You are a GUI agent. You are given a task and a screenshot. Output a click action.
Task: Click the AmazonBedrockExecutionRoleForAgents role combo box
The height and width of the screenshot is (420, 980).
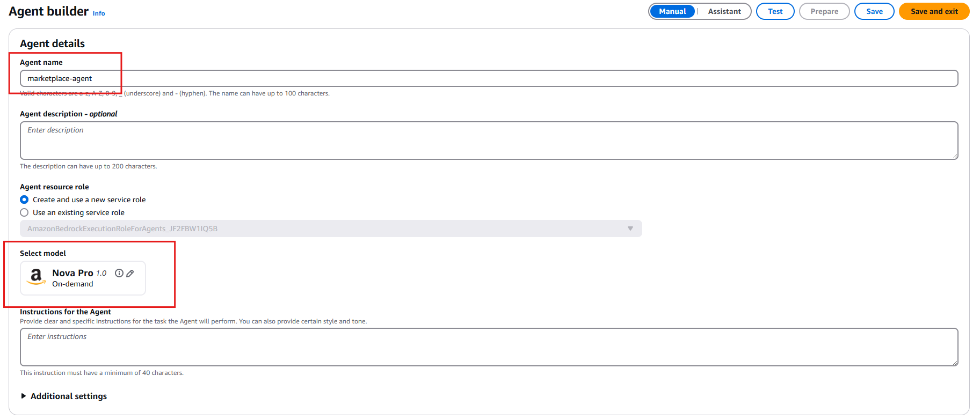pos(322,229)
